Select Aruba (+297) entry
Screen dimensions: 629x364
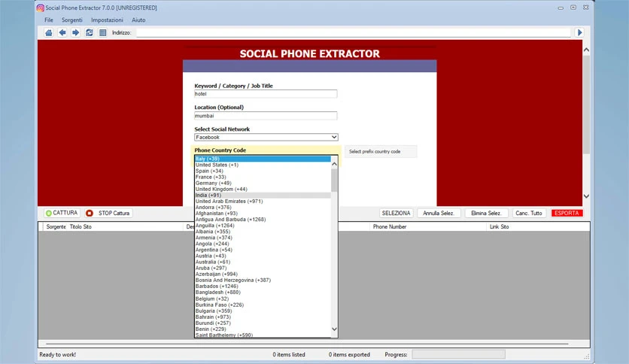[263, 268]
